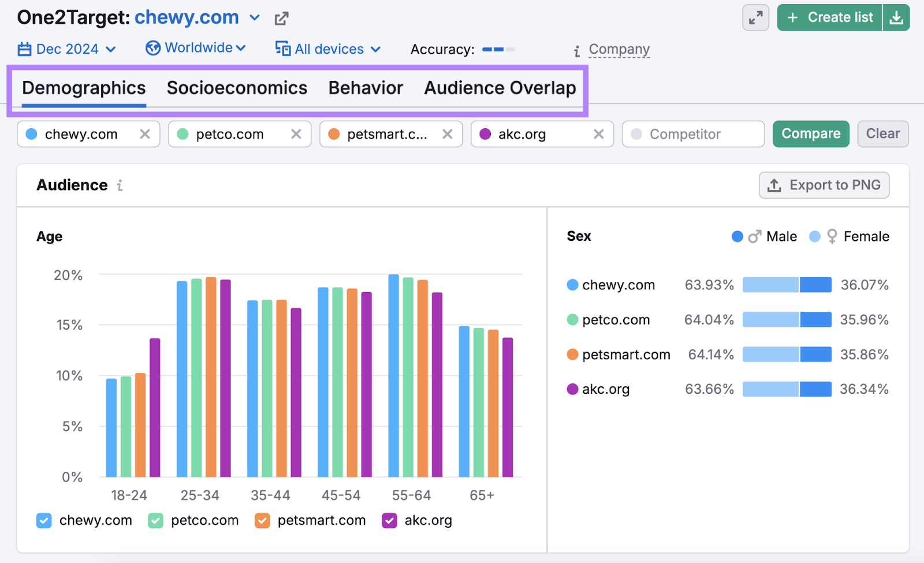Click the fullscreen expand icon

pyautogui.click(x=755, y=18)
